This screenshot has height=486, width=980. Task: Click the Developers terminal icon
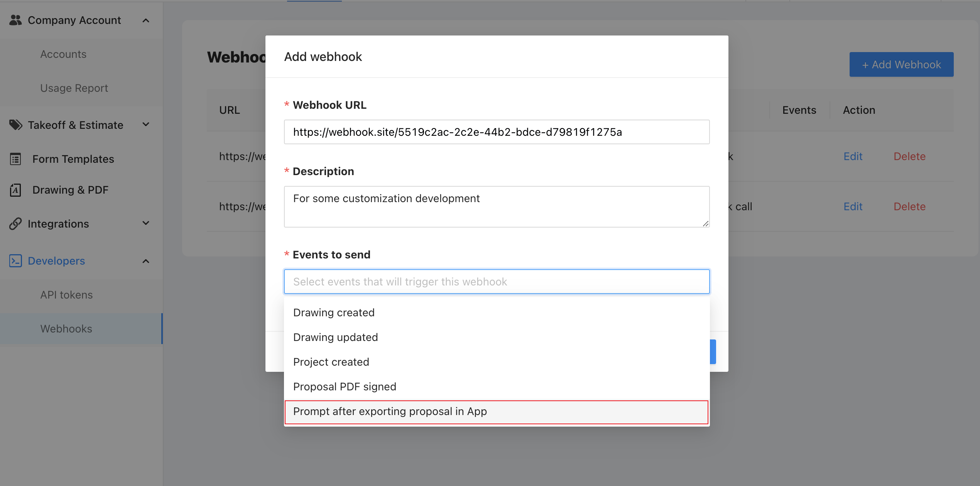click(15, 261)
